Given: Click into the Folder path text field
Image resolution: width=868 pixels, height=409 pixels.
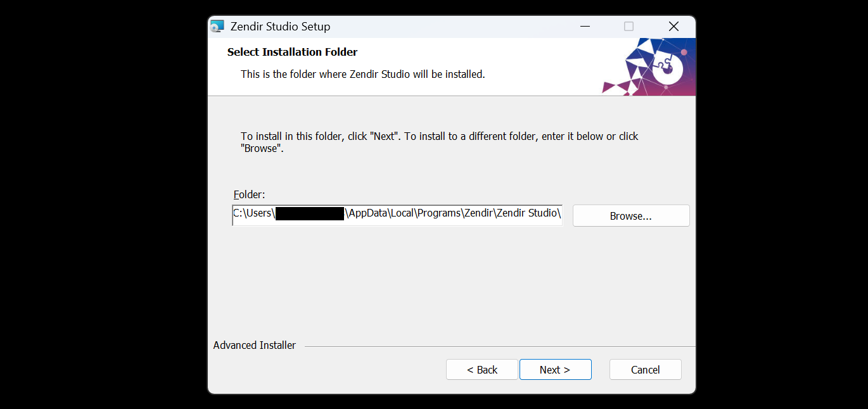Looking at the screenshot, I should tap(397, 214).
